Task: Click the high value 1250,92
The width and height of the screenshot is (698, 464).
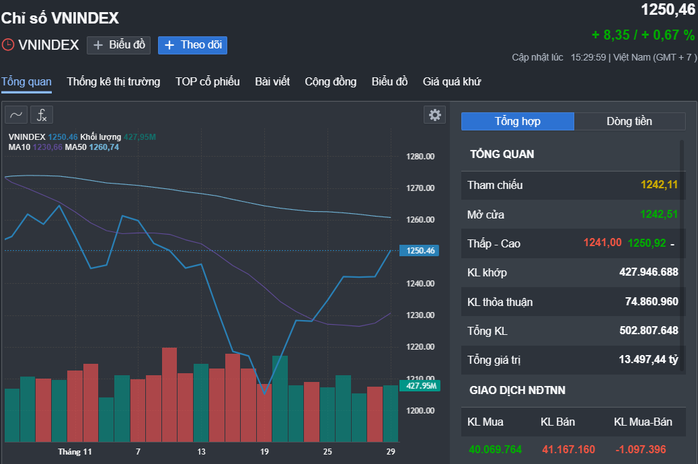Action: coord(647,243)
